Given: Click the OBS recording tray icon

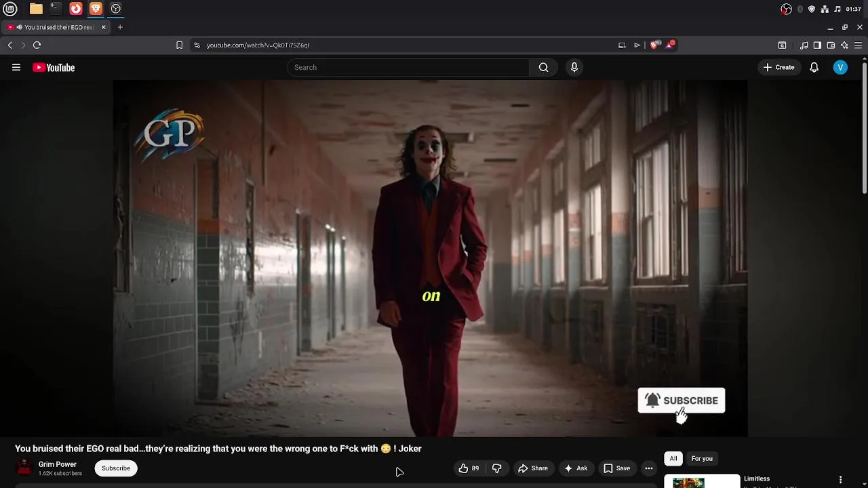Looking at the screenshot, I should click(x=786, y=9).
